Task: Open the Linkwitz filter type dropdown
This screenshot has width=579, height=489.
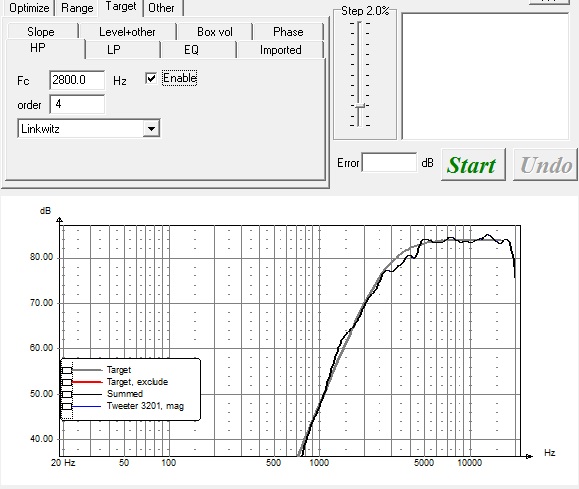Action: click(x=151, y=129)
